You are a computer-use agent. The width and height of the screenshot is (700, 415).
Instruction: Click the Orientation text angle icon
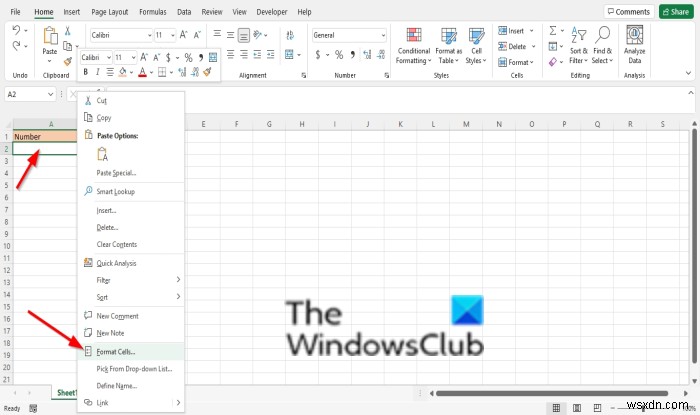(x=258, y=35)
